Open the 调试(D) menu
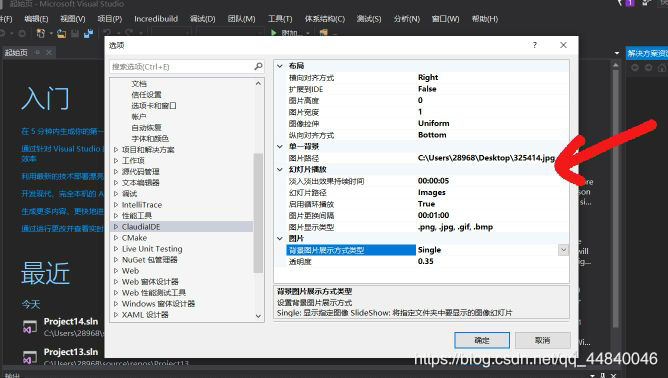 tap(202, 19)
